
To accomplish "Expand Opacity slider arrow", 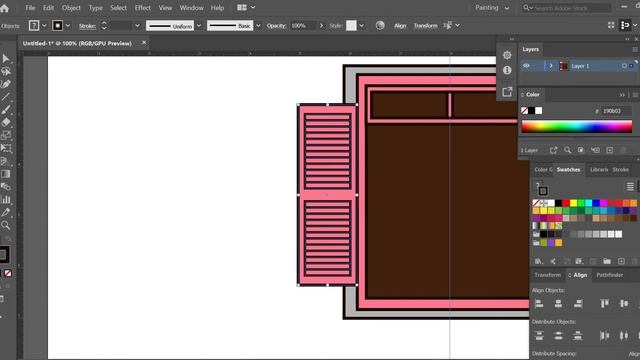I will [321, 26].
